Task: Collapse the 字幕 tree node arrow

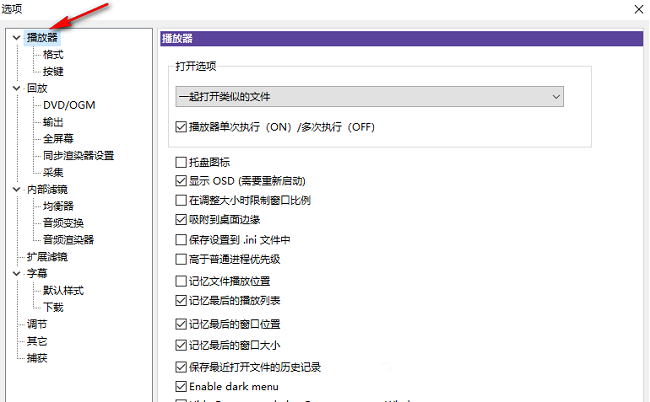Action: point(16,274)
